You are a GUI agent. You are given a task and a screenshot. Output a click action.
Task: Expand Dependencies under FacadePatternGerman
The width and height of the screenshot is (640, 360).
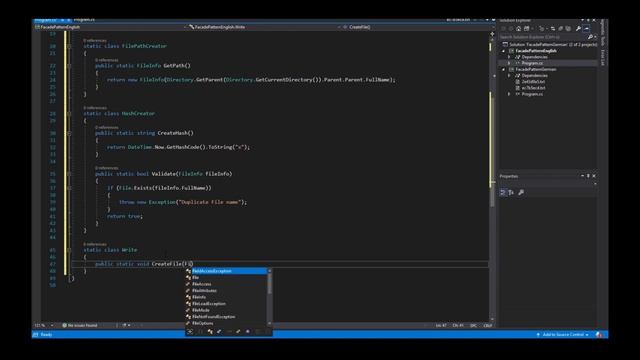509,76
